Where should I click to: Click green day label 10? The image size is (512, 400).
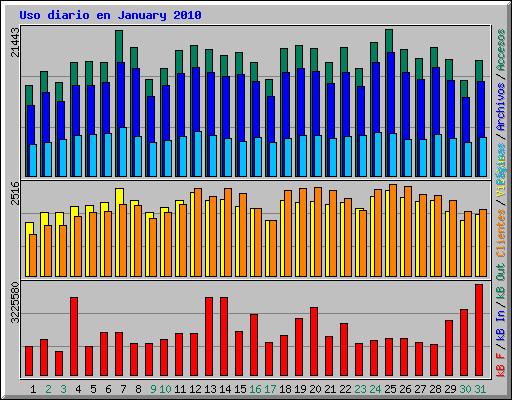click(x=165, y=389)
